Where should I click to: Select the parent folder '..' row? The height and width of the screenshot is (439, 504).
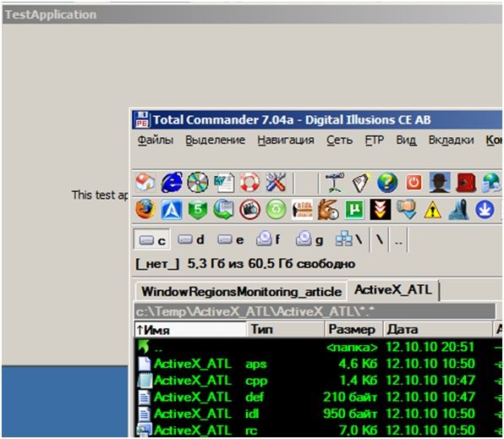pyautogui.click(x=318, y=347)
